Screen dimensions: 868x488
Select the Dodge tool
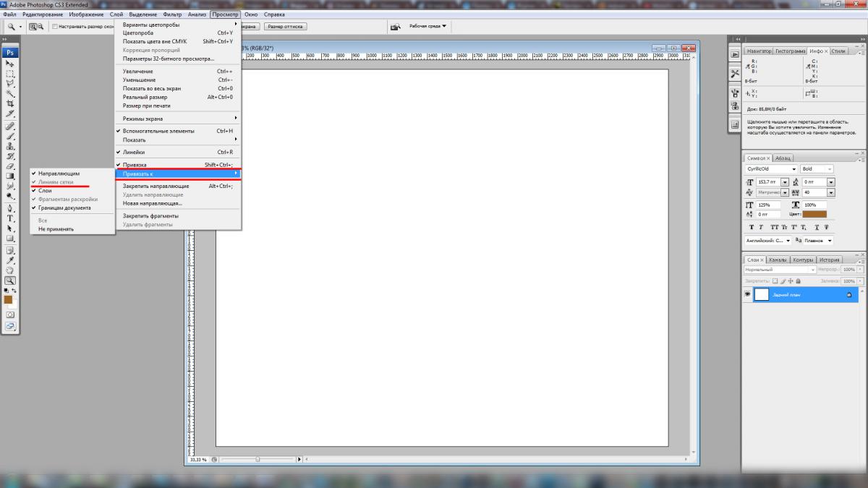(11, 196)
